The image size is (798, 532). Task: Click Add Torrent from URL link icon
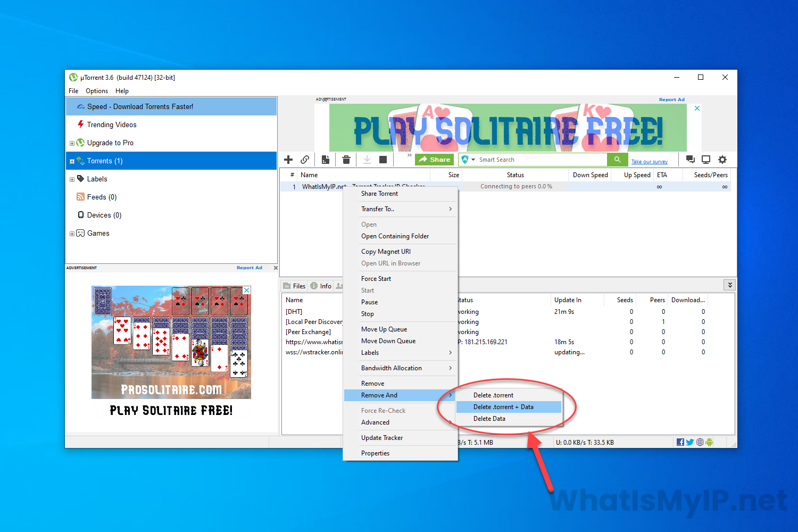tap(305, 160)
